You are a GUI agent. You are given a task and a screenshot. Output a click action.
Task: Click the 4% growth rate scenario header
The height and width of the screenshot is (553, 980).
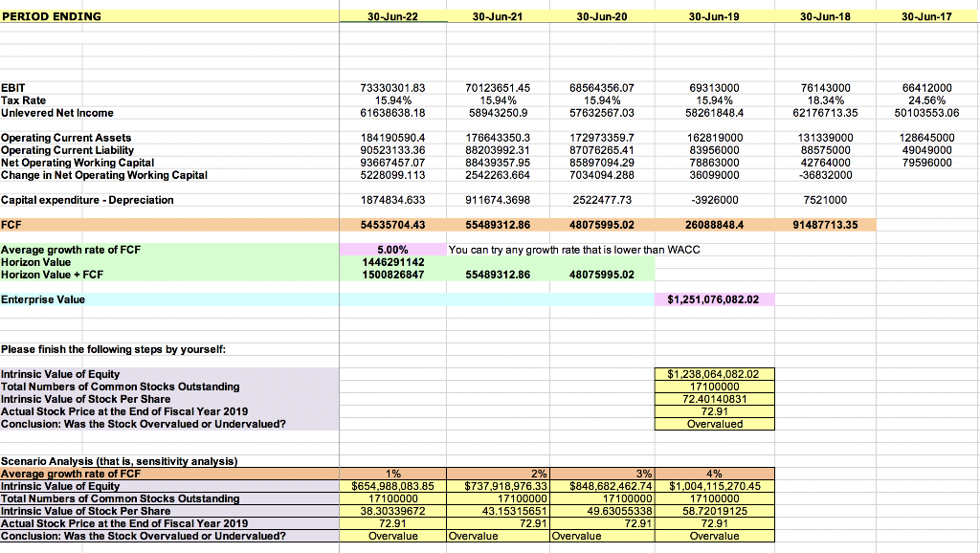click(x=714, y=473)
